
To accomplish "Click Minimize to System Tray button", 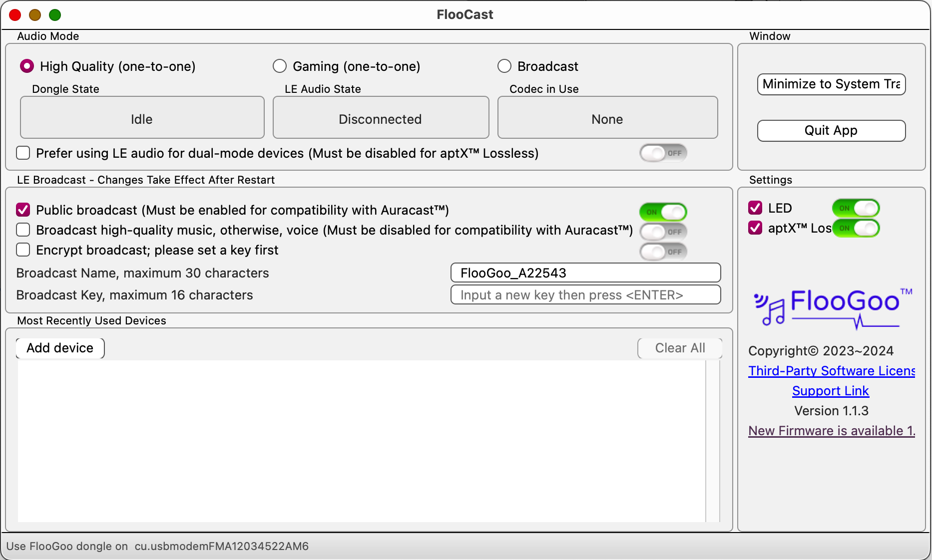I will tap(831, 84).
